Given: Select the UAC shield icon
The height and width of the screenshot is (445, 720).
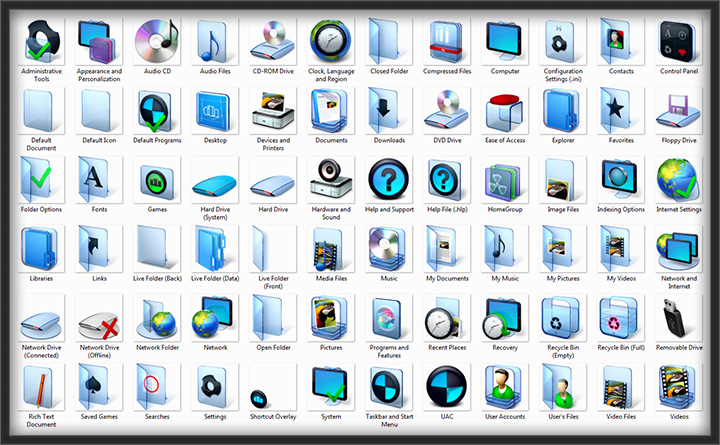Looking at the screenshot, I should pos(446,388).
